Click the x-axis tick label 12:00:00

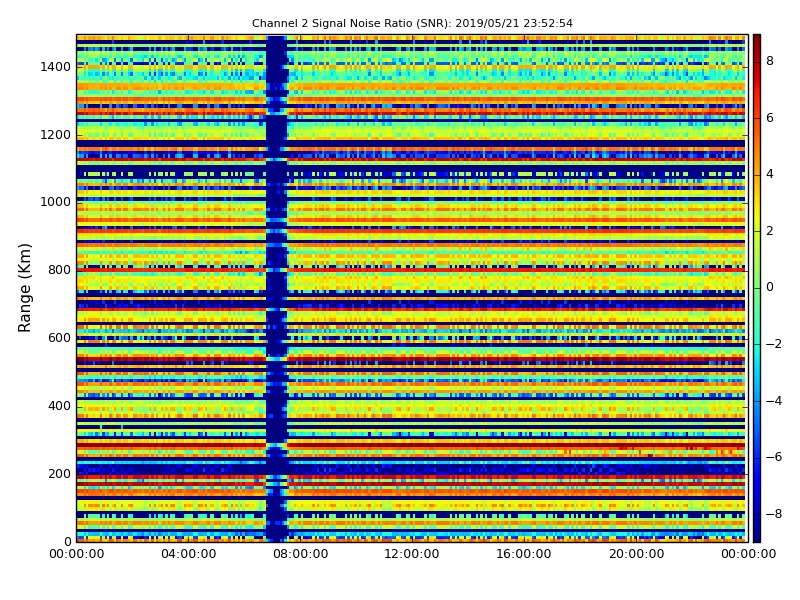(412, 554)
